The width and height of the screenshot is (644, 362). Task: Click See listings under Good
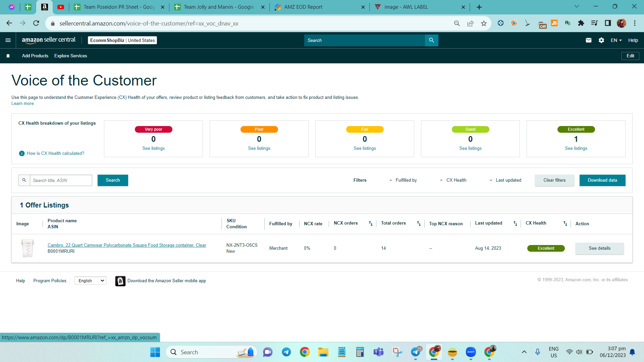tap(470, 148)
